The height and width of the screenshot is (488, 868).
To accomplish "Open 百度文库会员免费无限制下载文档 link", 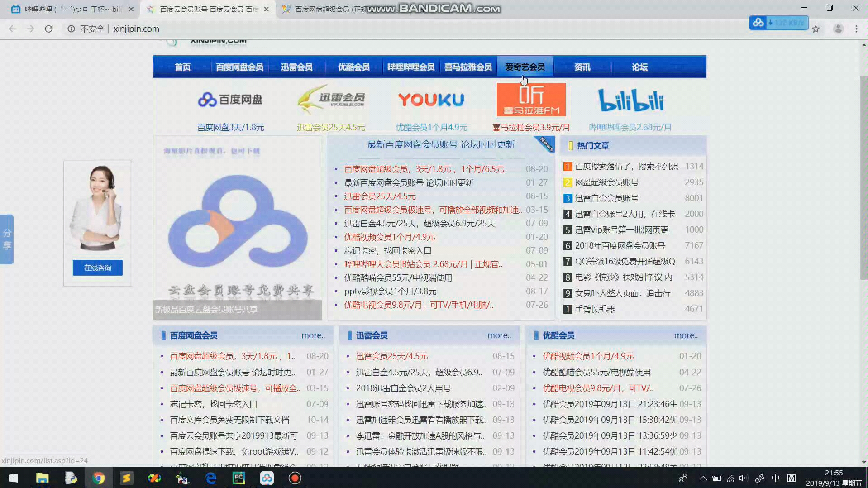I will (229, 420).
